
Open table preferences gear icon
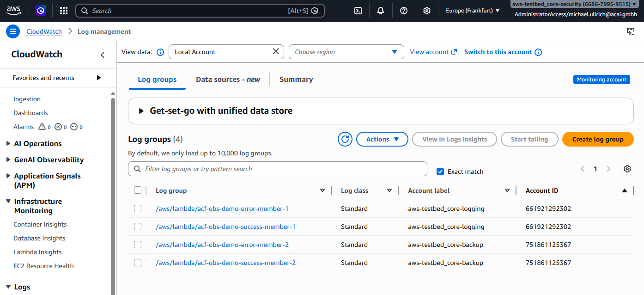[x=627, y=169]
